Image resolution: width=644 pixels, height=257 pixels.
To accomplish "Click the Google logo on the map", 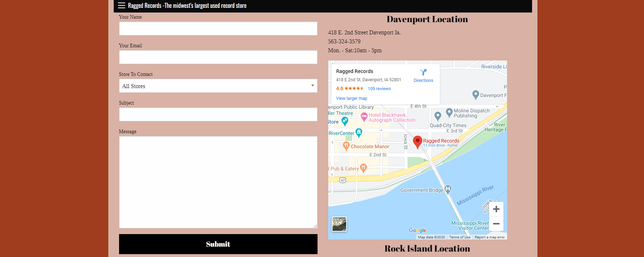I will pyautogui.click(x=418, y=230).
